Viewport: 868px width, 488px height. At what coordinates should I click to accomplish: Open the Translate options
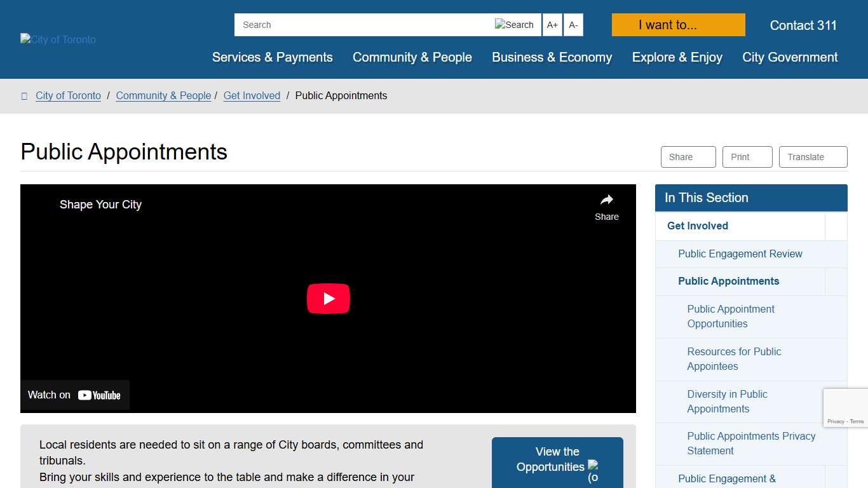click(x=812, y=157)
